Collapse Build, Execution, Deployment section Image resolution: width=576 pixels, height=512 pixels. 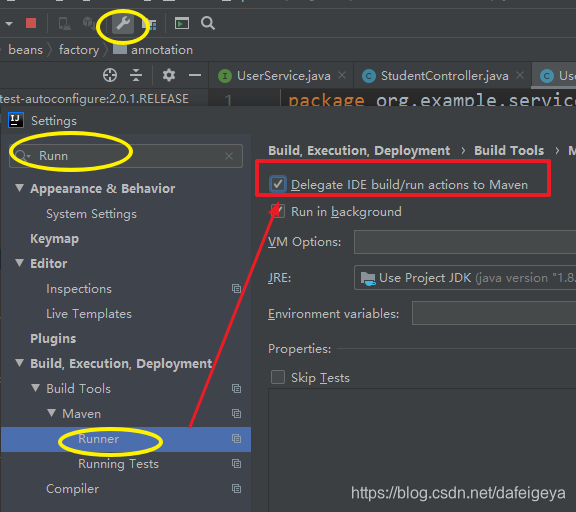[19, 363]
